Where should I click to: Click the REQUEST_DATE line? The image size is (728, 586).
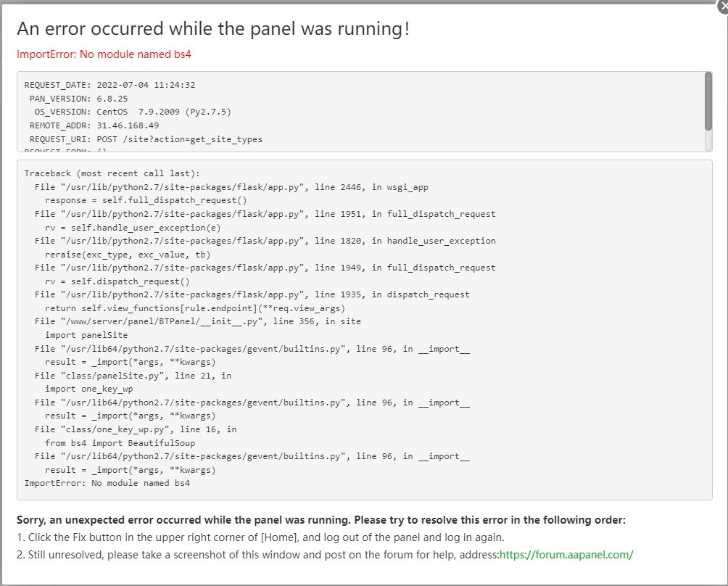coord(109,85)
